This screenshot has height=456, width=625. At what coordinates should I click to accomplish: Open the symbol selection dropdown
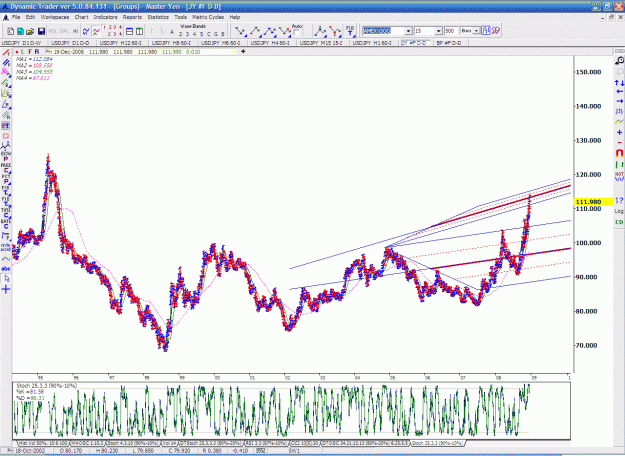[408, 31]
